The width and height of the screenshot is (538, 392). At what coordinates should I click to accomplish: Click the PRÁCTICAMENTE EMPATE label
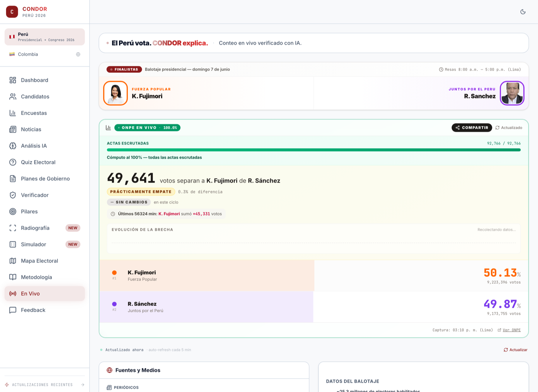point(141,192)
